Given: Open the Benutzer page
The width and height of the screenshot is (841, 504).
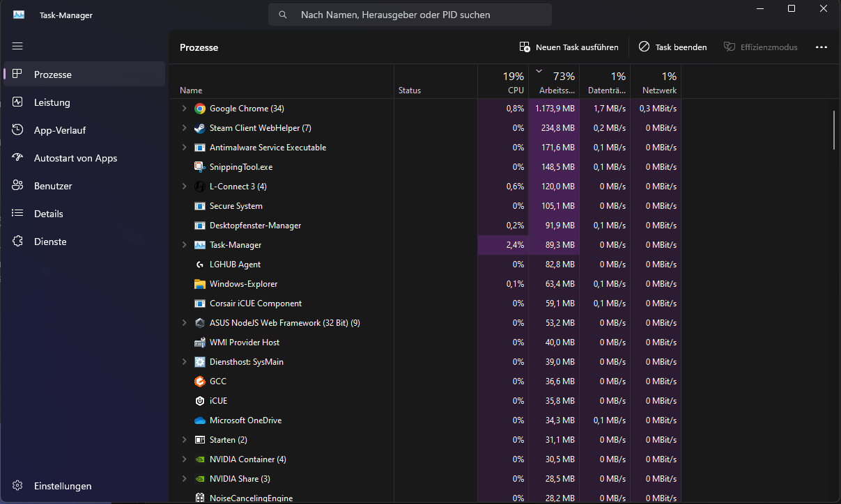Looking at the screenshot, I should (84, 186).
